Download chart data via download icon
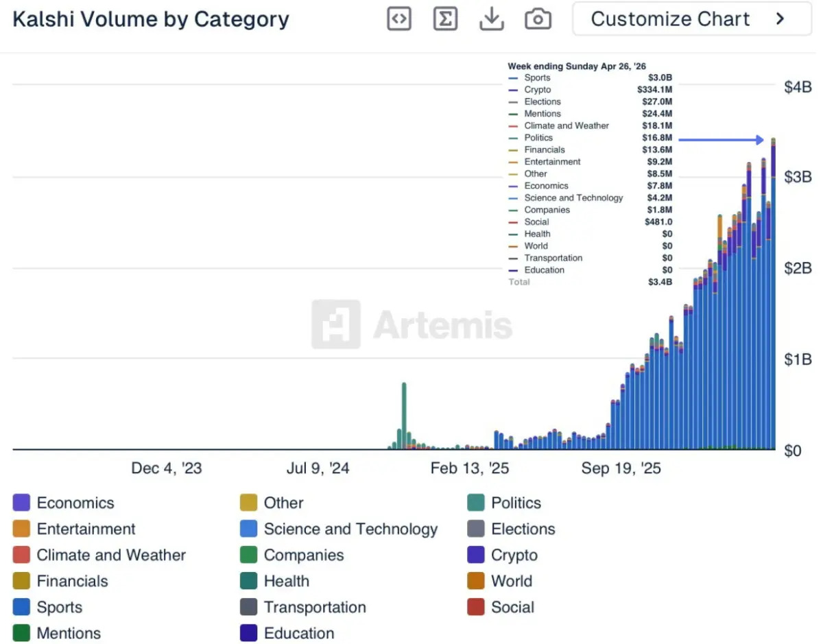This screenshot has width=823, height=644. pyautogui.click(x=492, y=19)
